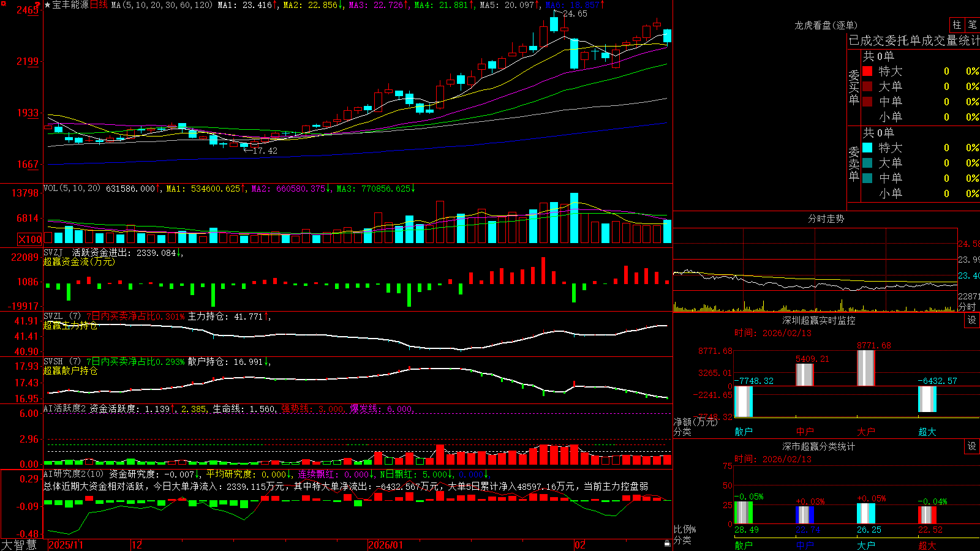Image resolution: width=980 pixels, height=551 pixels.
Task: Click the 大智慧 logo in the corner
Action: tap(19, 544)
